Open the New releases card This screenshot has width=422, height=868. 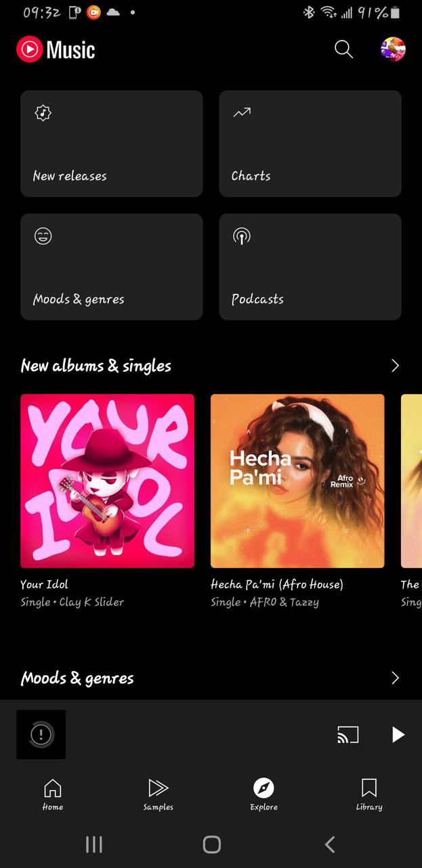tap(112, 144)
